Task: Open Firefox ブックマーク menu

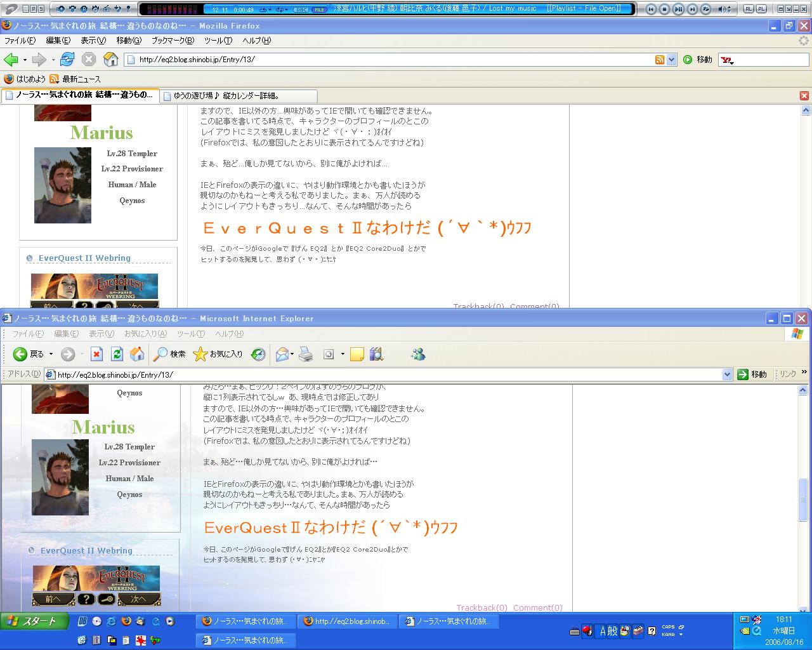Action: point(173,41)
